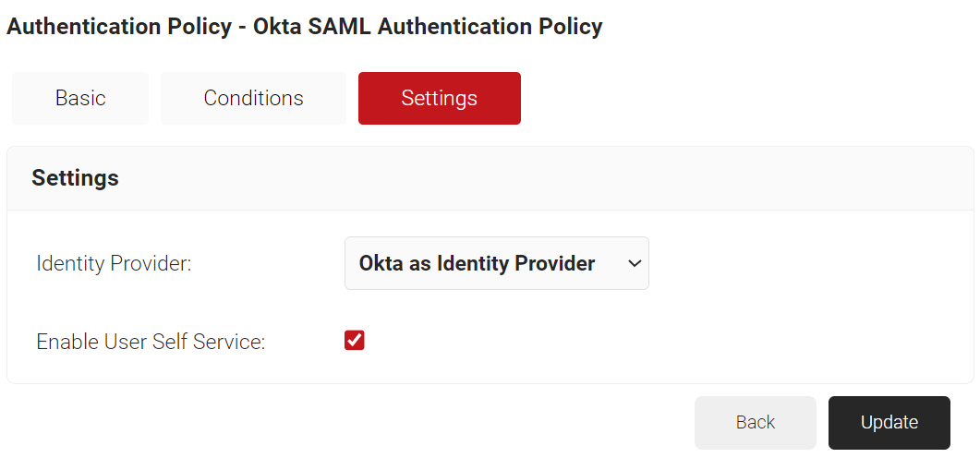Image resolution: width=980 pixels, height=458 pixels.
Task: View policy conditions via Conditions tab
Action: [x=253, y=98]
